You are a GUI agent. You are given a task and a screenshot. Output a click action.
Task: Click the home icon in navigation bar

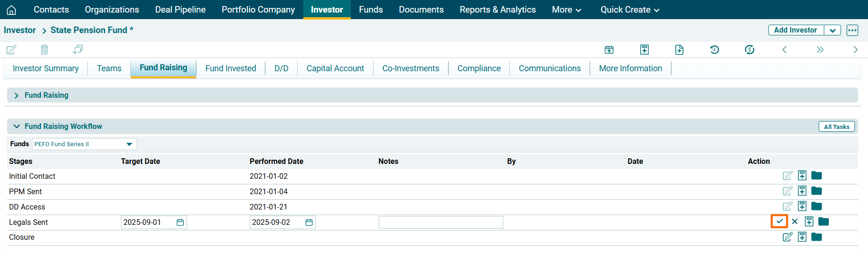pos(12,10)
